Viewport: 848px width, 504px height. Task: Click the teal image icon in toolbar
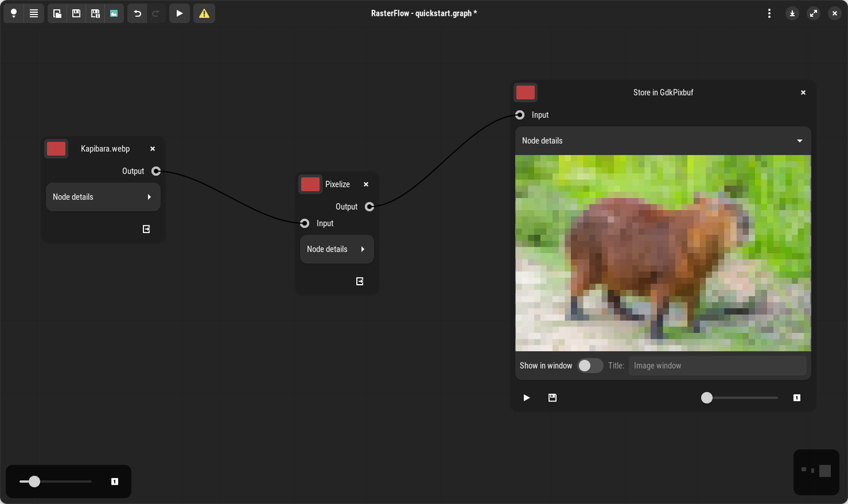point(114,13)
